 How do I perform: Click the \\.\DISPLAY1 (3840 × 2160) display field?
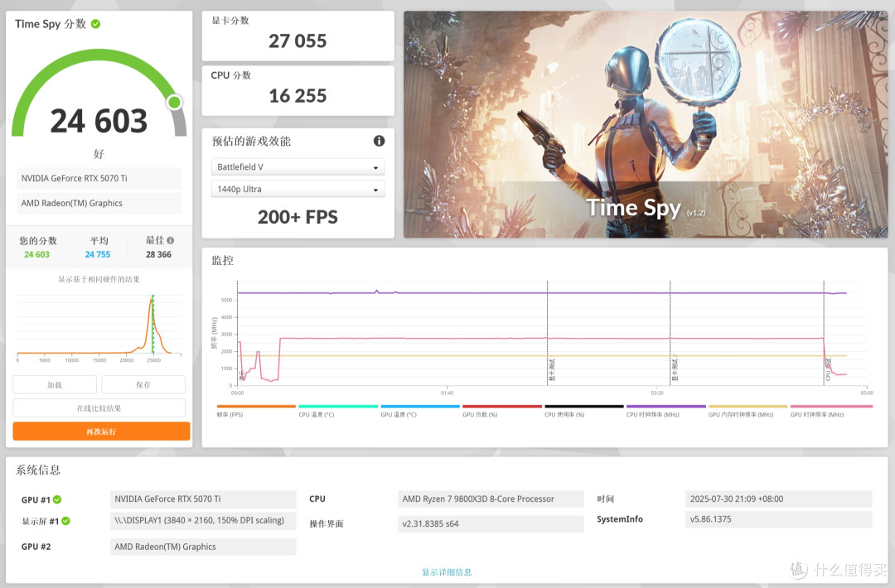[203, 520]
